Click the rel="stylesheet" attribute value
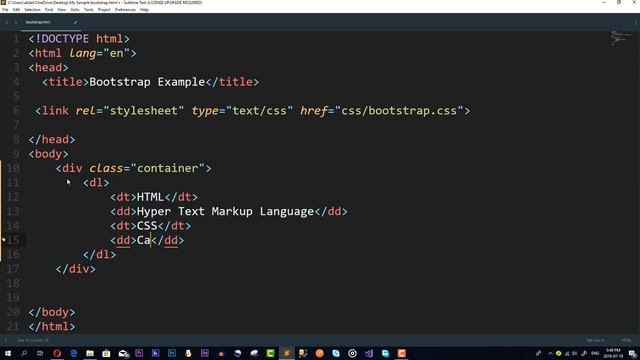Screen dimensions: 640x360 tap(144, 111)
